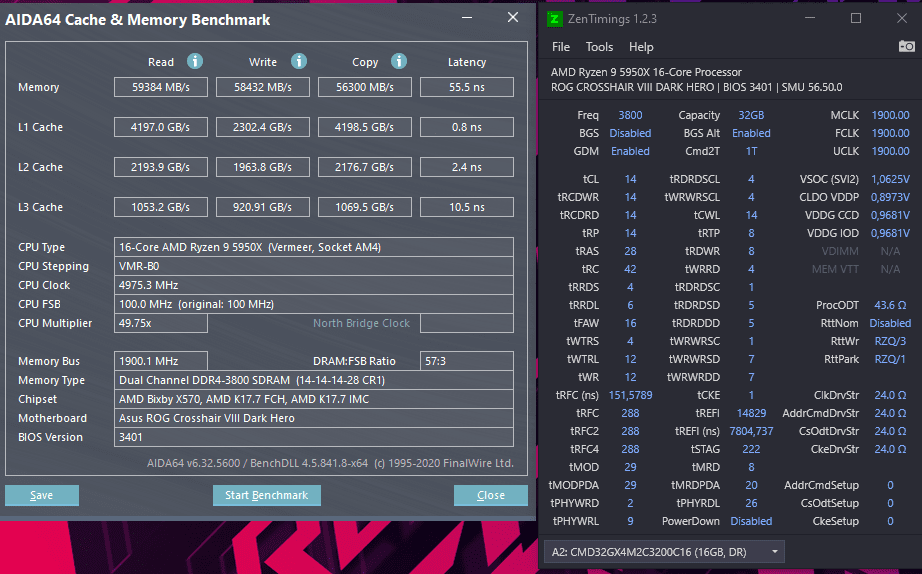The width and height of the screenshot is (922, 574).
Task: Open the Tools menu in ZenTimings
Action: click(599, 47)
